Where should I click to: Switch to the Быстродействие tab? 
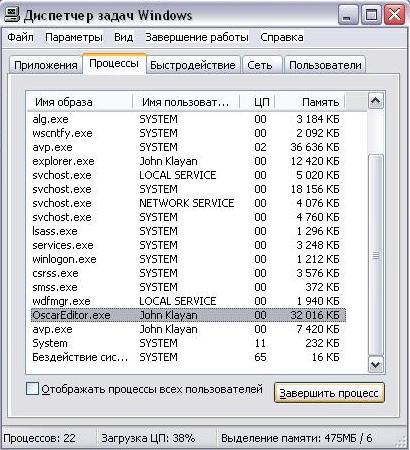(x=193, y=65)
